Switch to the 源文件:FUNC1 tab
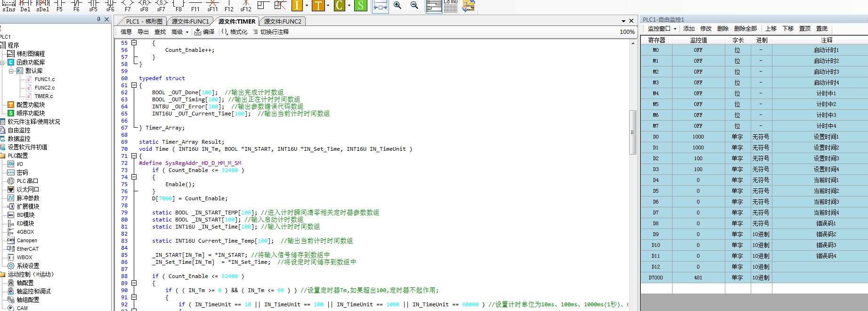Image resolution: width=868 pixels, height=311 pixels. (x=190, y=21)
